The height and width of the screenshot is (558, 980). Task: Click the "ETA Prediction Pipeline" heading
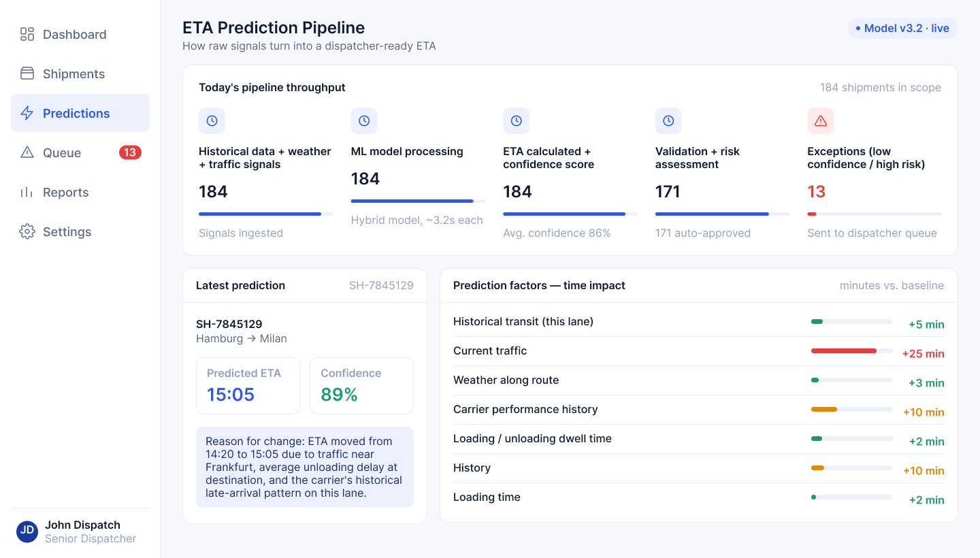[274, 28]
